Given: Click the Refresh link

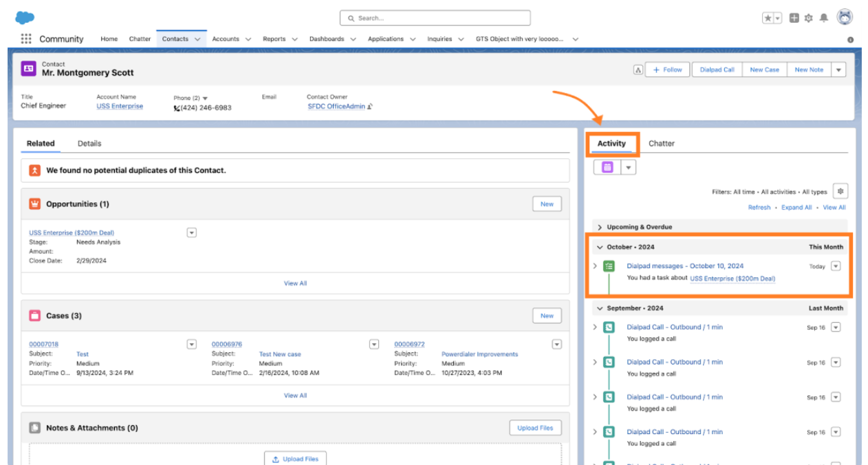Looking at the screenshot, I should pyautogui.click(x=759, y=207).
